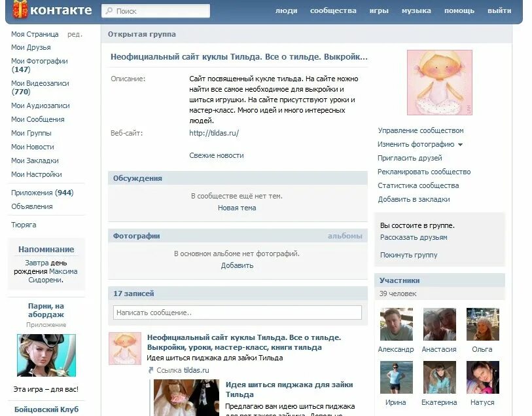Screen dimensions: 532x416
Task: Open the Обсуждения section header
Action: coord(238,178)
